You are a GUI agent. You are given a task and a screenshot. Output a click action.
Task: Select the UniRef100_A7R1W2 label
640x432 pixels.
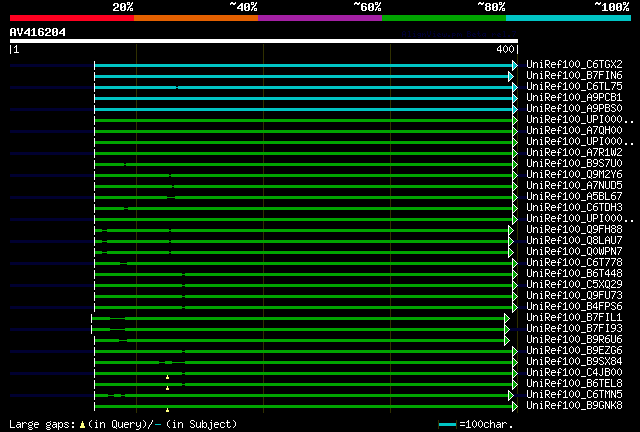[x=574, y=153]
